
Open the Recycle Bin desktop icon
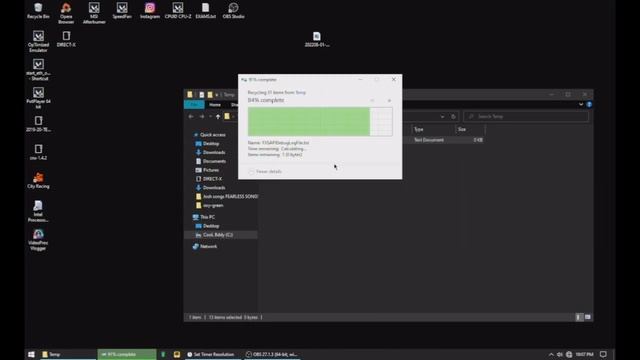tap(38, 11)
